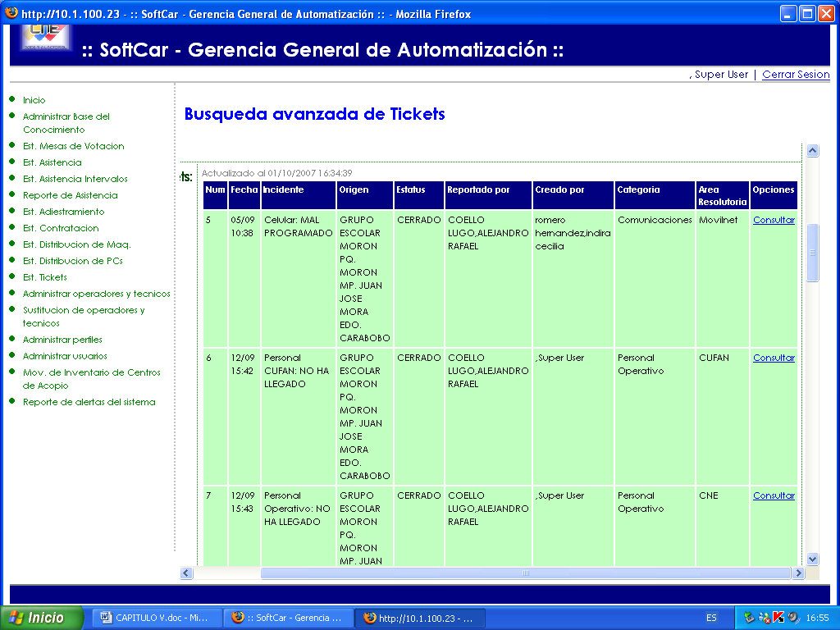Click the Kaspersky tray icon

[x=778, y=618]
